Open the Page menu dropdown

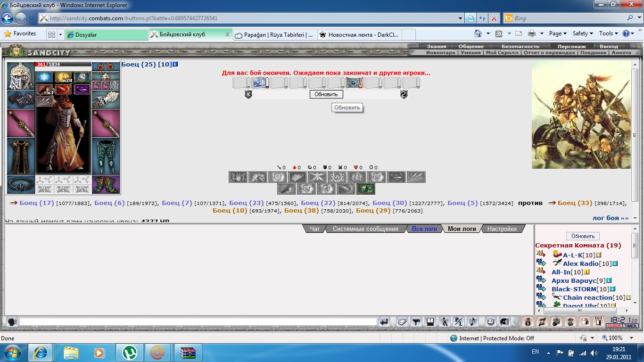pyautogui.click(x=558, y=33)
